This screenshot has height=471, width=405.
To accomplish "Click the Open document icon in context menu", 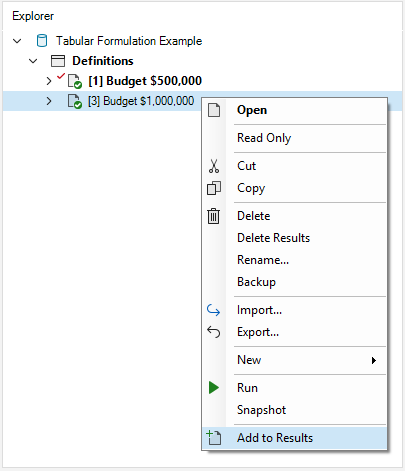I will pyautogui.click(x=214, y=110).
